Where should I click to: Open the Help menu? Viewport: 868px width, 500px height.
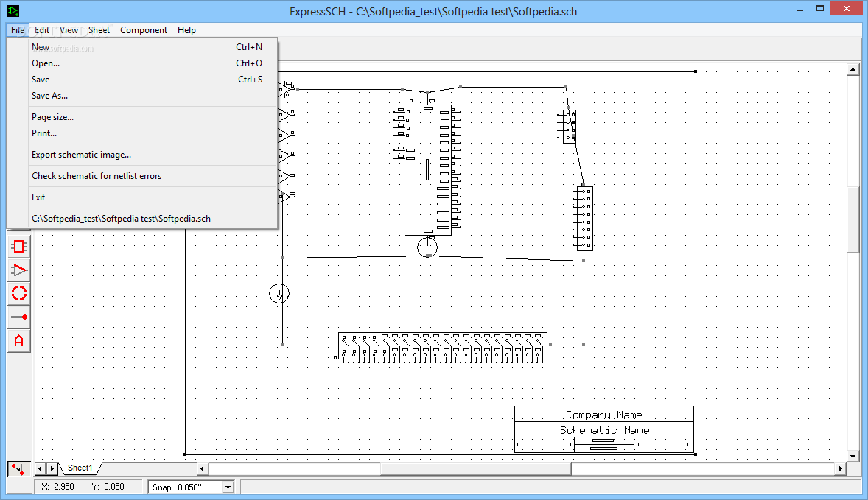[x=186, y=30]
